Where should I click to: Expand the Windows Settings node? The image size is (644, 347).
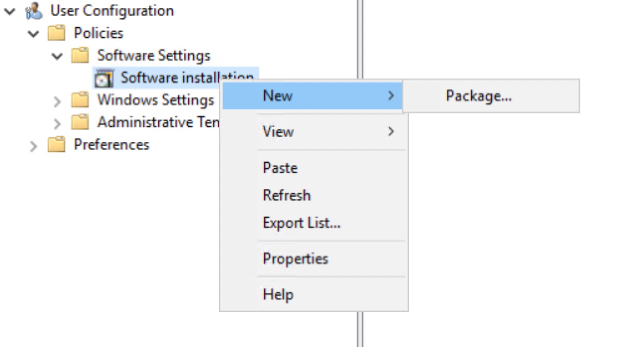(56, 100)
